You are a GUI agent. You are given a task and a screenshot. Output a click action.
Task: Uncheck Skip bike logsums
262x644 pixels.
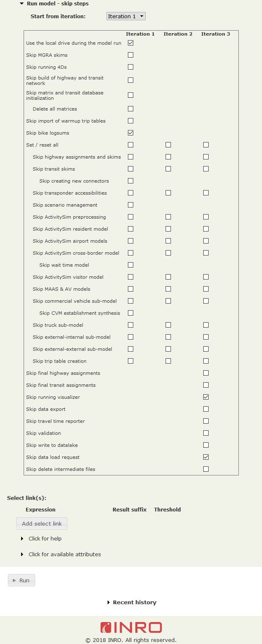pos(131,133)
